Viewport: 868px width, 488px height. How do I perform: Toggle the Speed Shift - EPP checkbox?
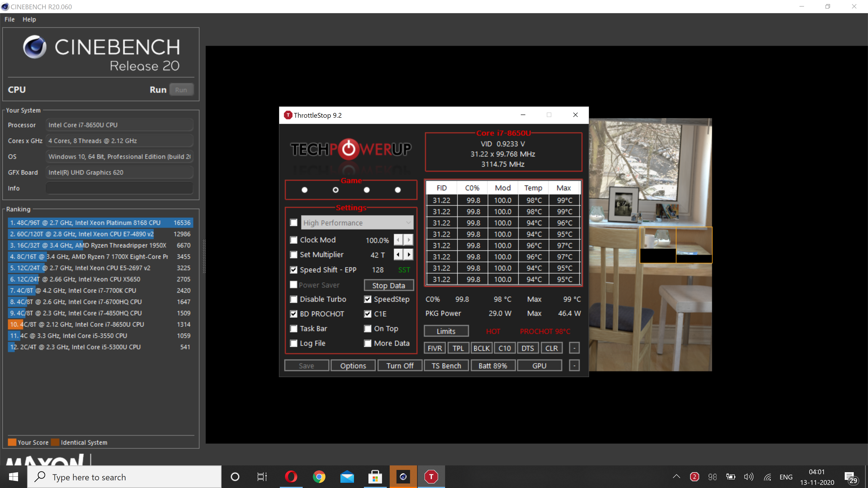coord(294,270)
